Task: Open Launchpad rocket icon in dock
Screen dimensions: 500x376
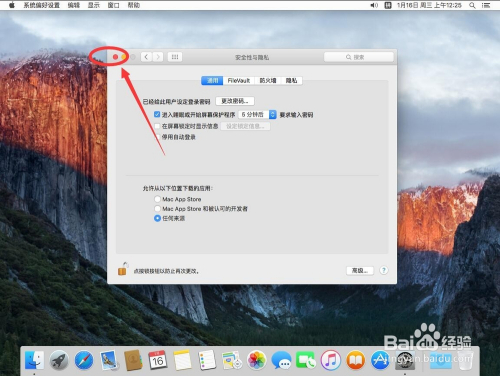Action: [59, 361]
